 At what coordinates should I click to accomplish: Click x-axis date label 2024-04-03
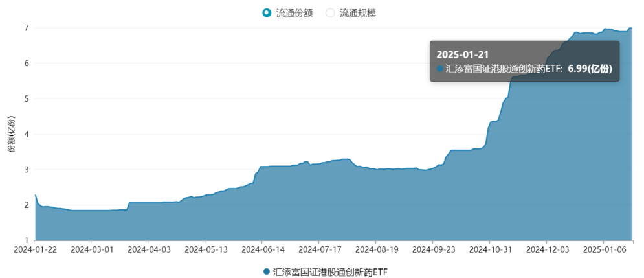[148, 249]
